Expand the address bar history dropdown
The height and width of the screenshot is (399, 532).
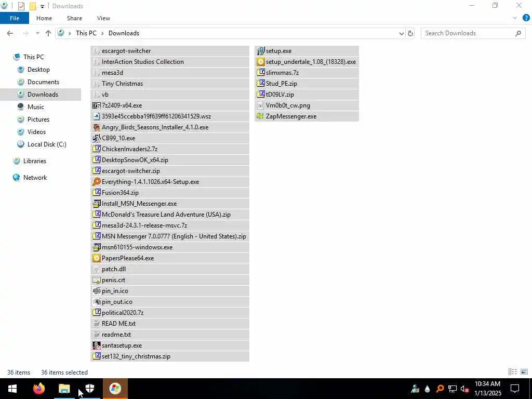pos(402,33)
